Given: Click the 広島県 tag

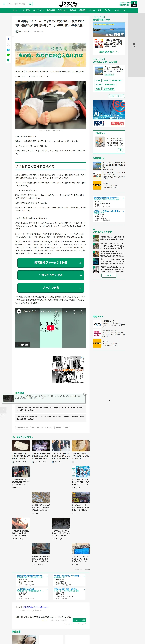Looking at the screenshot, I should click(x=98, y=80).
